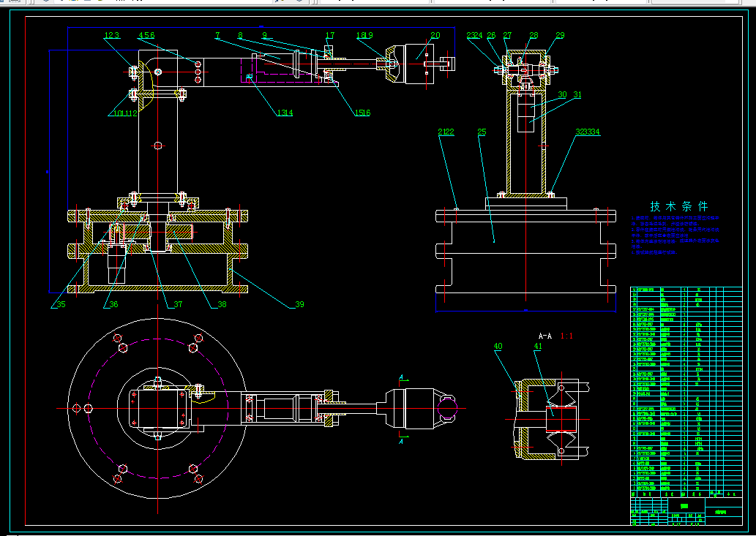The width and height of the screenshot is (756, 536).
Task: Pick the callout label 1314
Action: click(x=285, y=113)
